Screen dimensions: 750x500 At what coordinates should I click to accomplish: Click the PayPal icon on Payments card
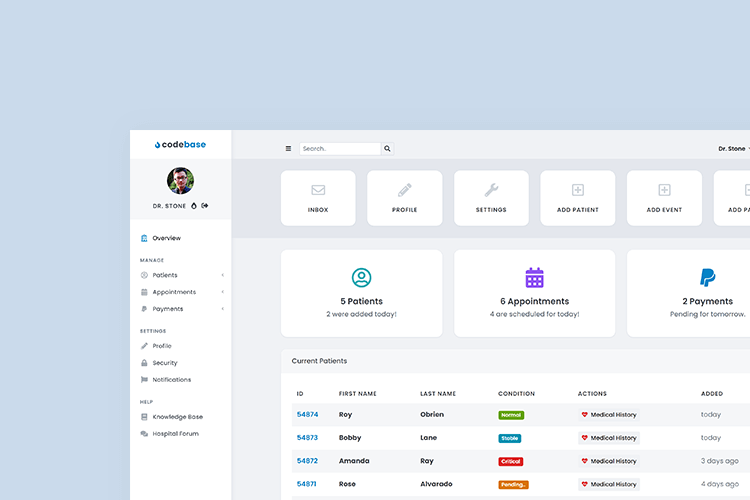[707, 278]
